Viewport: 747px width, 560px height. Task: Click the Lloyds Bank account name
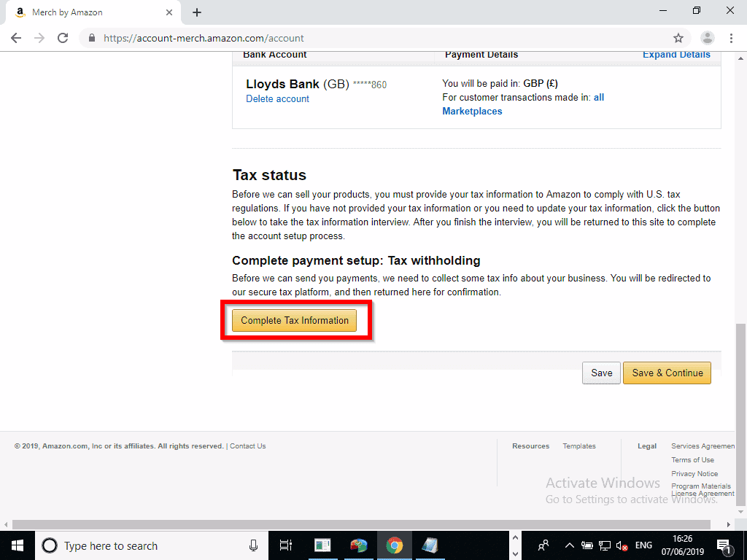[282, 85]
